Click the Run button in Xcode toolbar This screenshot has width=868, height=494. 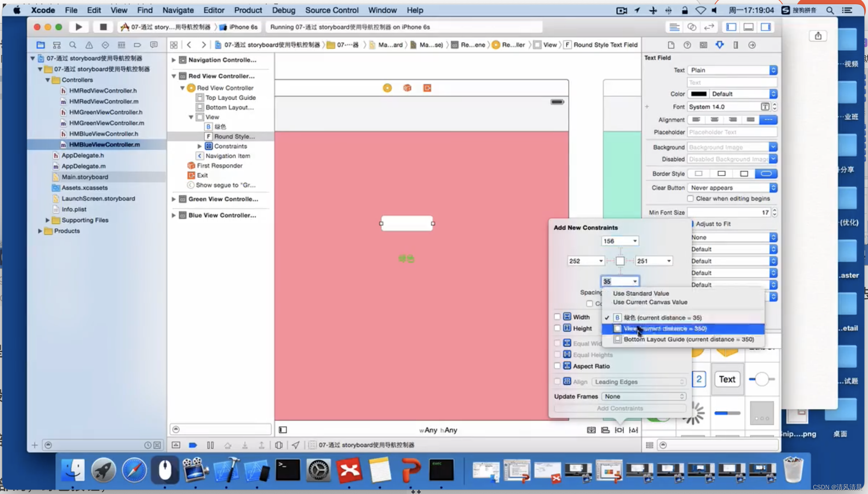coord(79,27)
